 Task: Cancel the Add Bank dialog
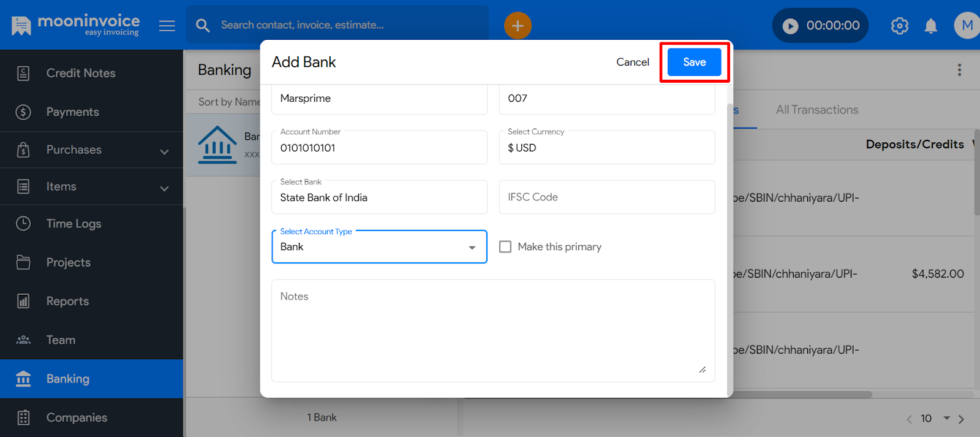point(632,62)
